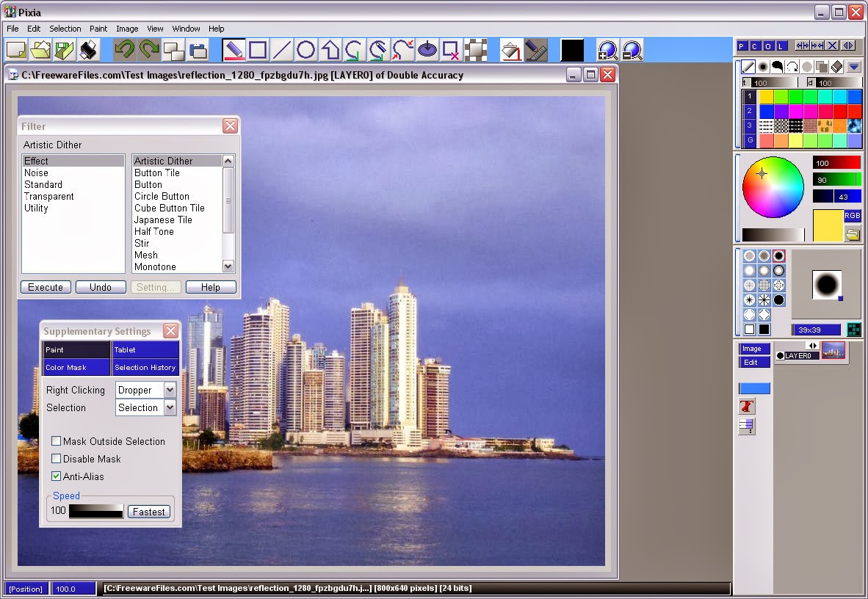The height and width of the screenshot is (599, 868).
Task: Adjust the red channel slider showing 100
Action: (x=836, y=163)
